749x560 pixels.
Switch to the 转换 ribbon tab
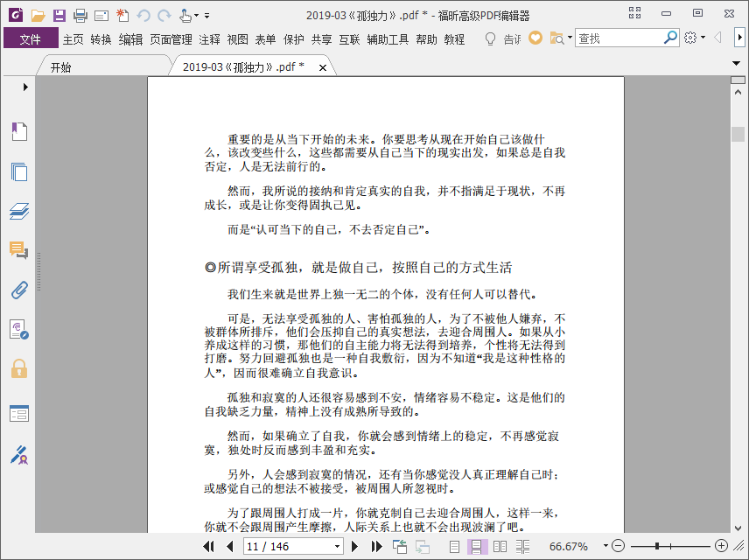(x=101, y=39)
